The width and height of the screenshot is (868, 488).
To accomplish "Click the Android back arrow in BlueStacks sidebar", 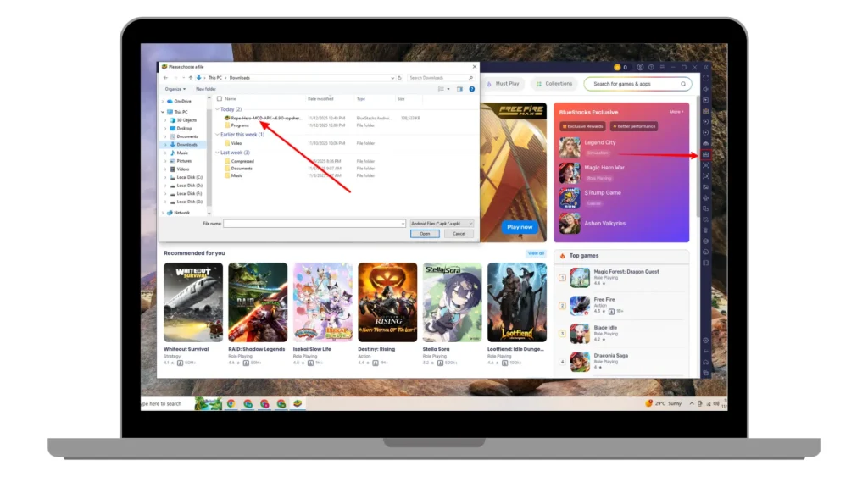I will pos(705,351).
